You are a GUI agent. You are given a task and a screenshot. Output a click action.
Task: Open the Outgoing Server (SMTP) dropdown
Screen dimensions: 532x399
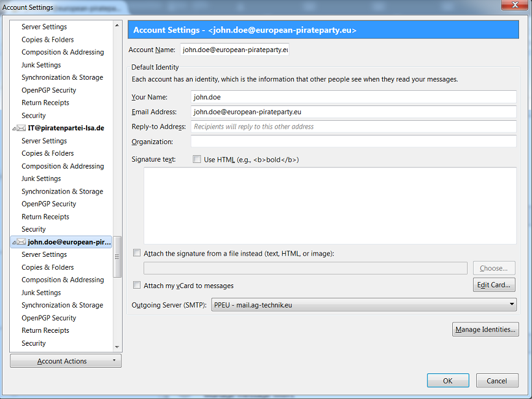[x=364, y=305]
